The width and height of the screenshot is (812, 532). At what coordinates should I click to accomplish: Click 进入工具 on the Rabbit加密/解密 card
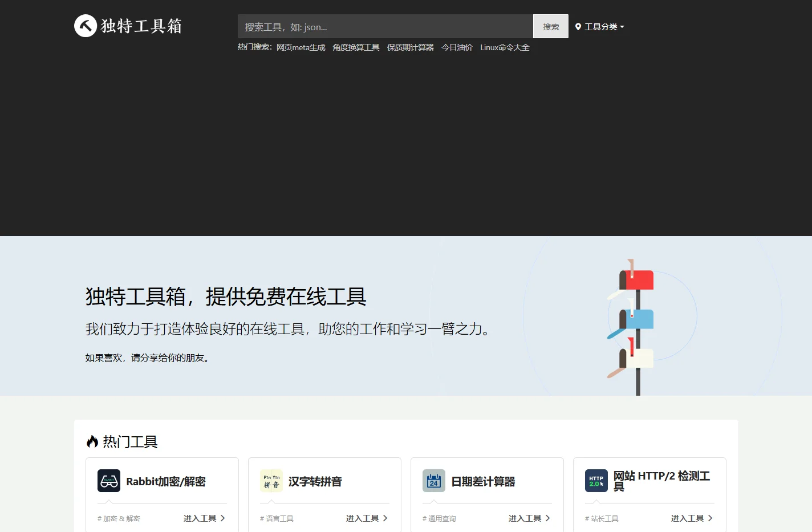pyautogui.click(x=204, y=518)
